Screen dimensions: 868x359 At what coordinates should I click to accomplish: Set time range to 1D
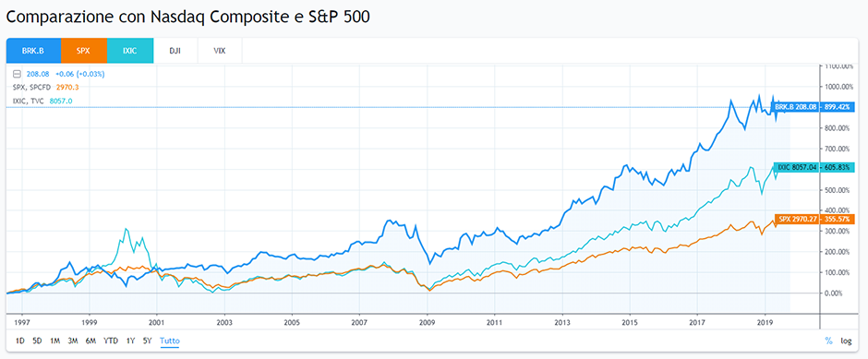coord(20,341)
